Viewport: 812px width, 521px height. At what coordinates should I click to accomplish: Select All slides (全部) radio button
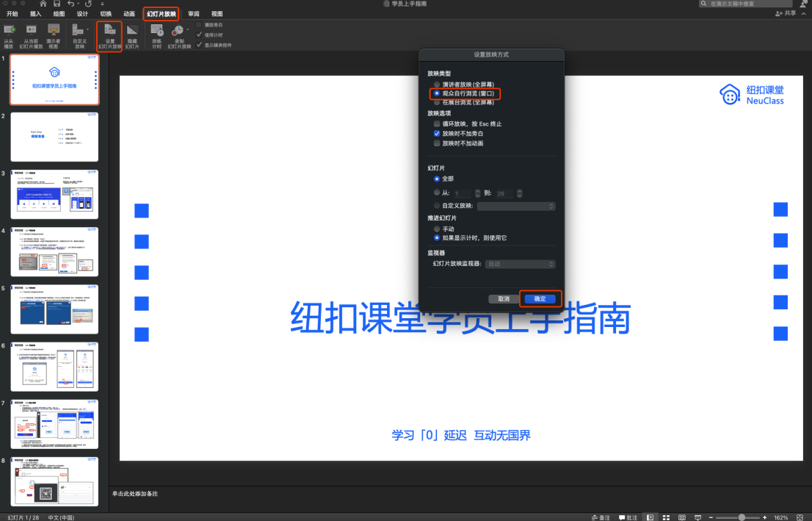coord(437,179)
